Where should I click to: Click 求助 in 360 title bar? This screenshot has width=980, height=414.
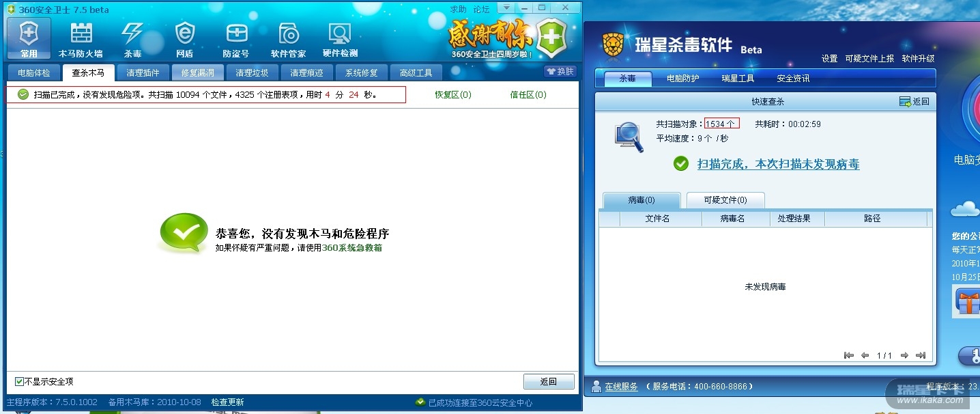459,10
